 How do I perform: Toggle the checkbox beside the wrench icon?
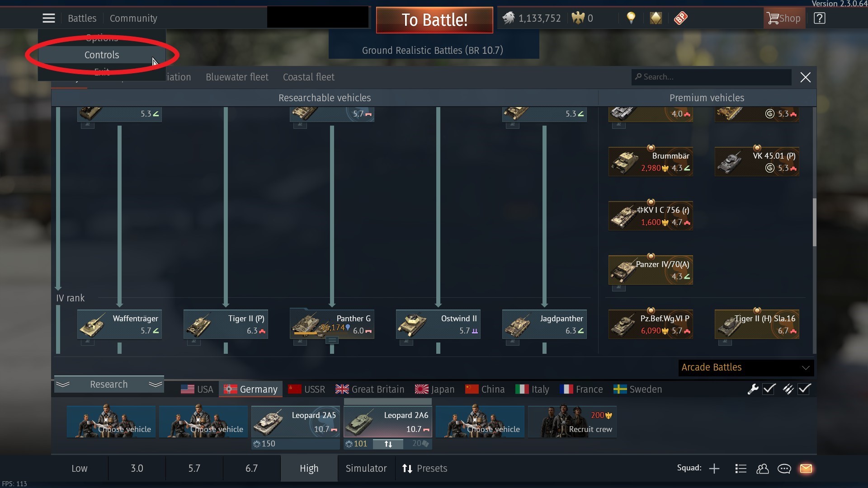point(769,389)
